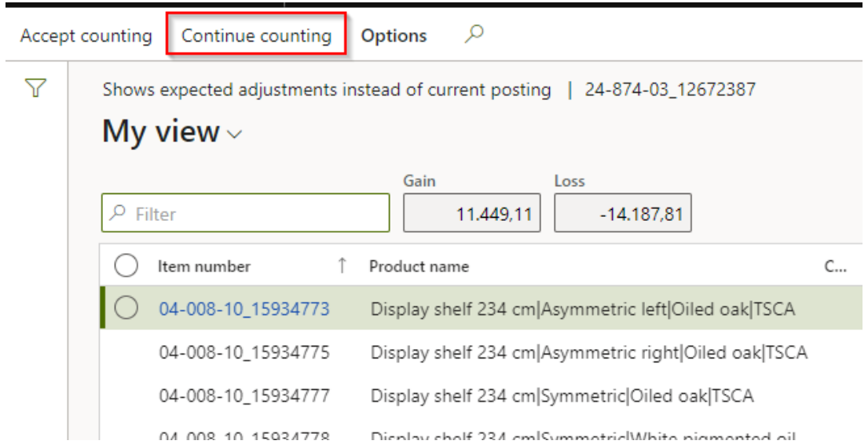
Task: Click the Accept counting button
Action: coord(86,36)
